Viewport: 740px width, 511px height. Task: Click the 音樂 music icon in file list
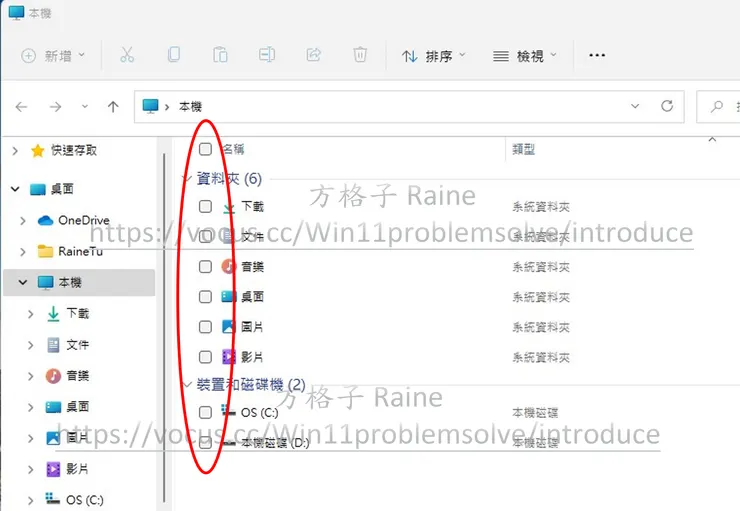(229, 267)
